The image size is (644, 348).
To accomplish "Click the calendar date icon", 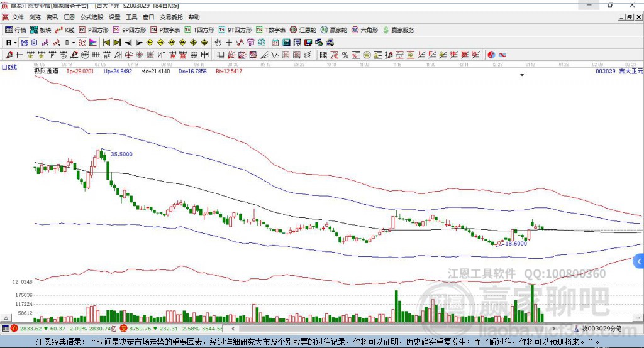I will coord(275,43).
